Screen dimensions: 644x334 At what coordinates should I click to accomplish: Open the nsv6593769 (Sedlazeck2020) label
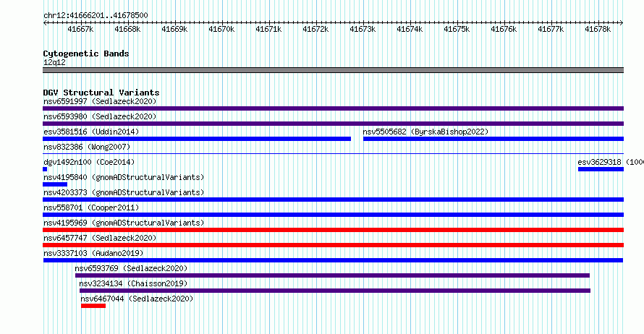point(131,268)
